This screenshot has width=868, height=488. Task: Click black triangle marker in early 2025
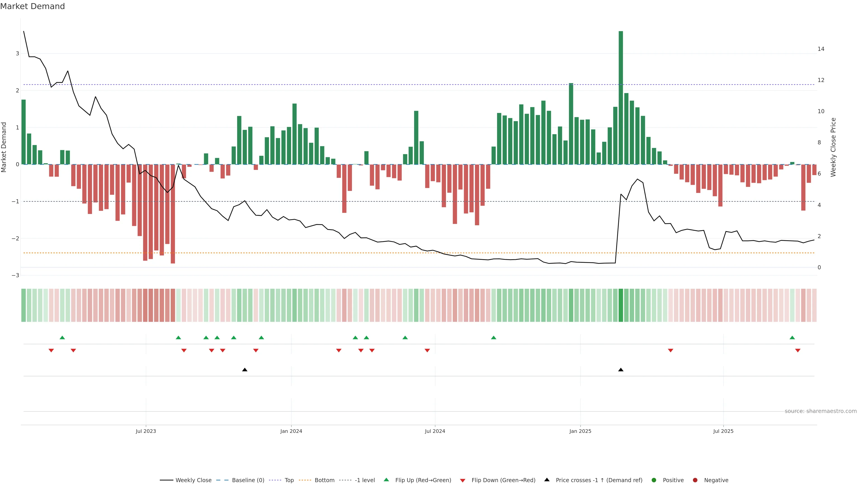click(621, 370)
